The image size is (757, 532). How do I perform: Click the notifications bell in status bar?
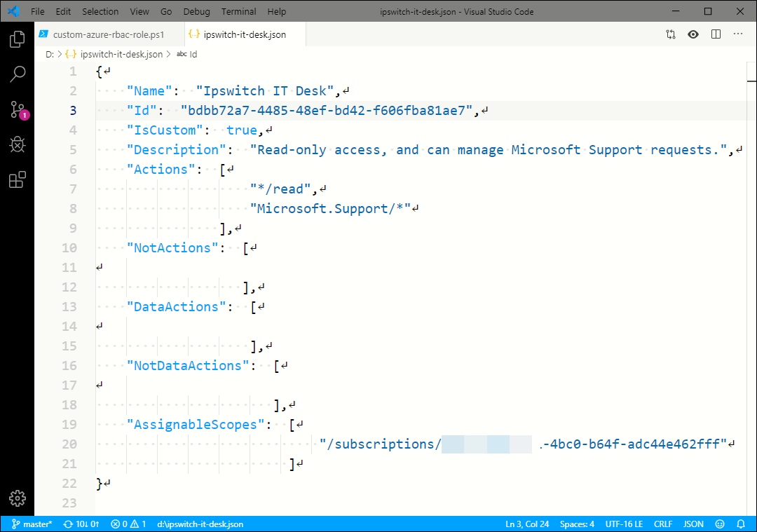(741, 524)
